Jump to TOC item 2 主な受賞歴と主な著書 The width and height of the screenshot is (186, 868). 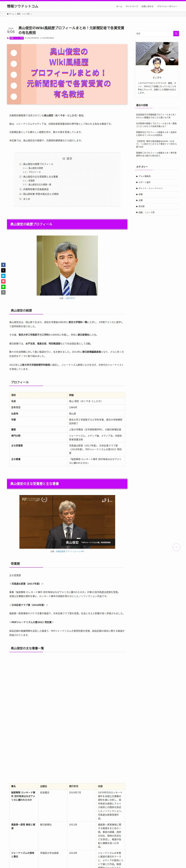[41, 176]
